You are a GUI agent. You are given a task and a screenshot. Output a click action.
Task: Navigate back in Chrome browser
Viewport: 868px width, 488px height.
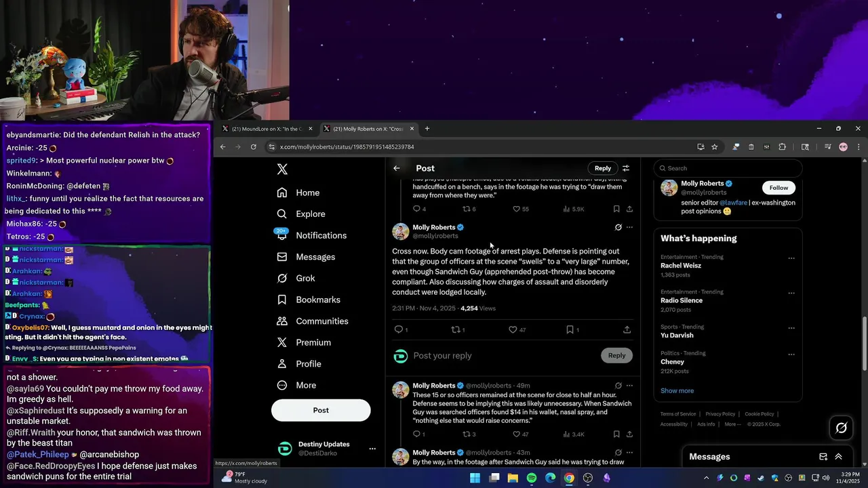coord(222,146)
